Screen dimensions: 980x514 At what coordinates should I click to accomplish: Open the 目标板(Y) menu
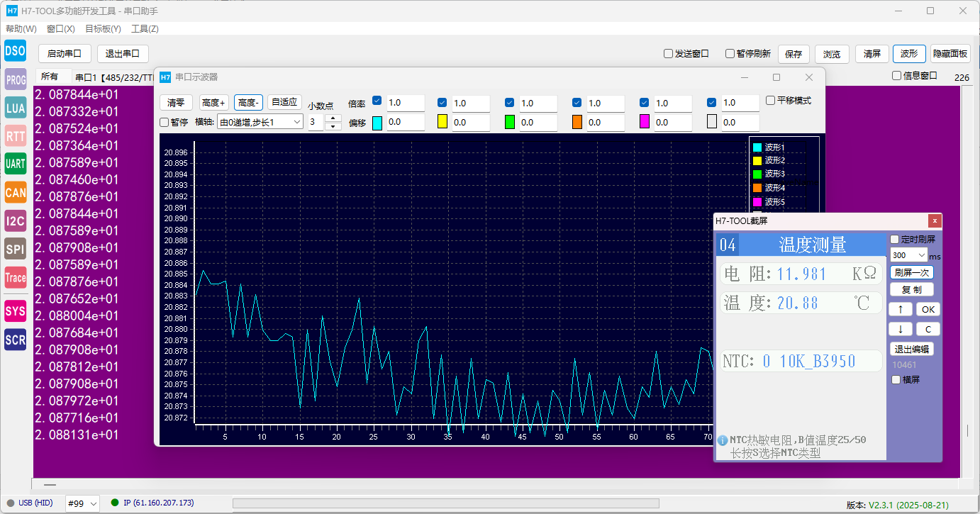[103, 29]
